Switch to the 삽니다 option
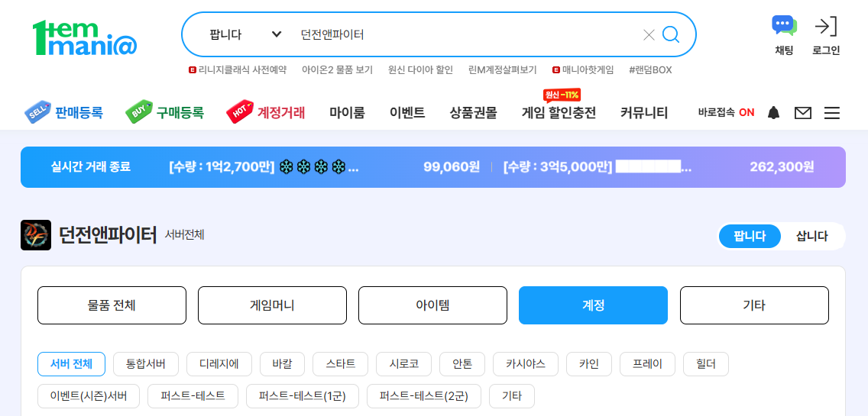 [811, 236]
